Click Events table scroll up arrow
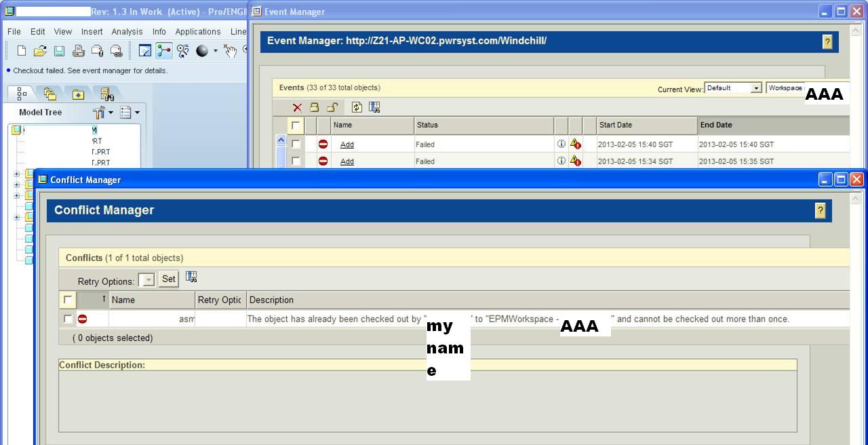The width and height of the screenshot is (868, 445). click(x=281, y=140)
